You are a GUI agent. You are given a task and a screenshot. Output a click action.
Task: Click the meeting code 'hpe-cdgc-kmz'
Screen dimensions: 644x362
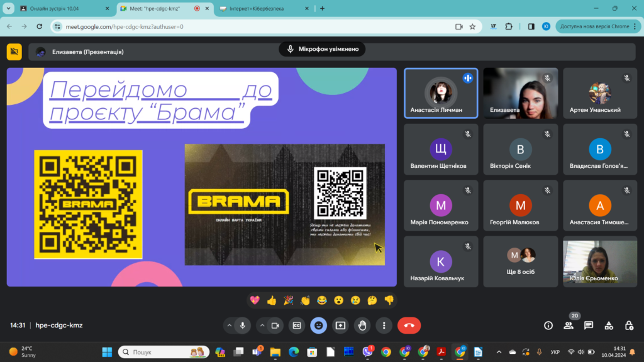[x=59, y=326]
